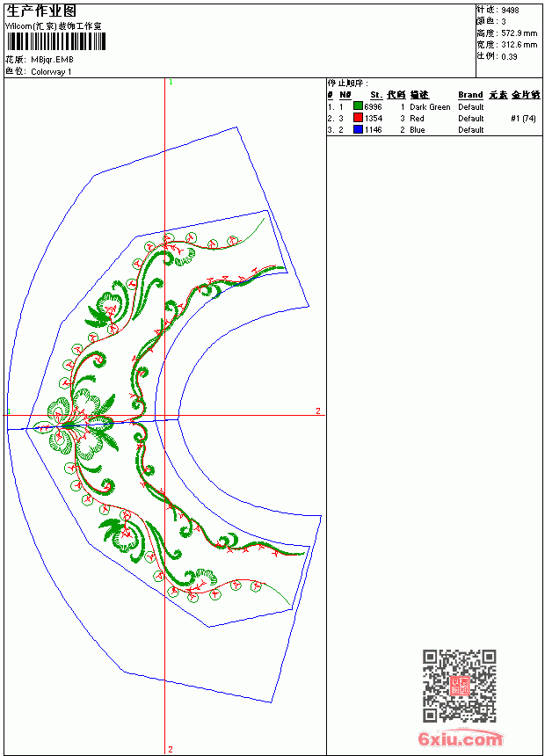Click the St. column header
This screenshot has width=545, height=756.
coord(376,95)
